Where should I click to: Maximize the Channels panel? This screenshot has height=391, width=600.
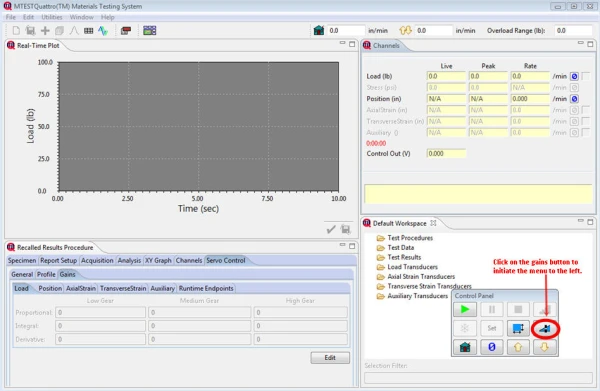click(x=590, y=44)
